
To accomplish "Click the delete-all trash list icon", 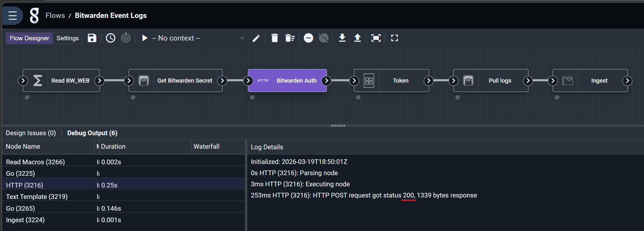I will point(290,38).
